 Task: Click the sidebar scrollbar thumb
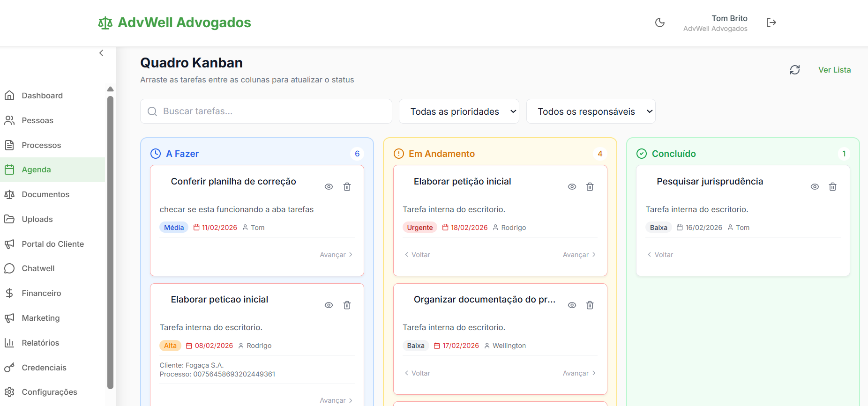(111, 242)
